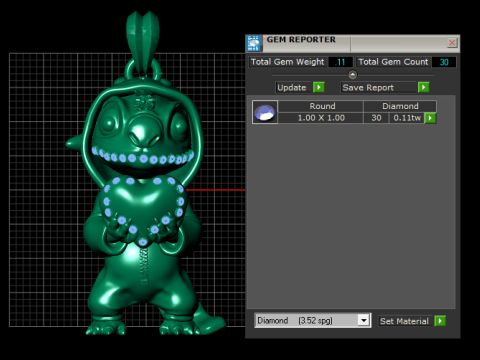The image size is (480, 360).
Task: Click the Round shape cell
Action: click(x=320, y=106)
